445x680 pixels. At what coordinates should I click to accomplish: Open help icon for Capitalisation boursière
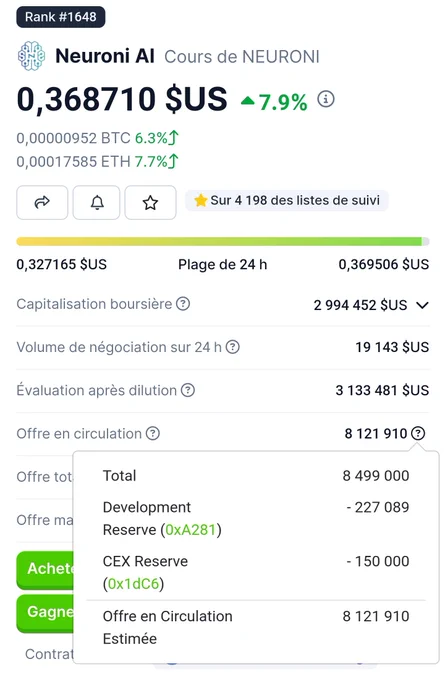tap(183, 304)
